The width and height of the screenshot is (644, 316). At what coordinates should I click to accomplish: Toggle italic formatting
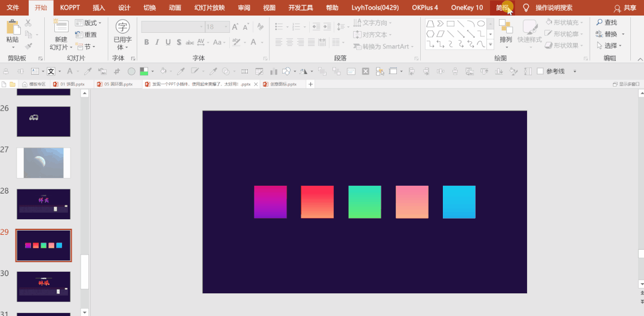pos(157,42)
